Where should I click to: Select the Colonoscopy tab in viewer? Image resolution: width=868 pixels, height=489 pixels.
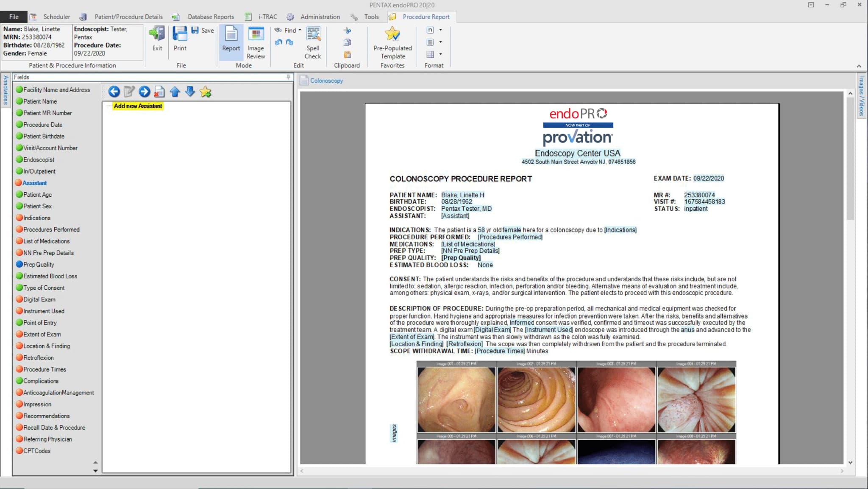[x=326, y=81]
